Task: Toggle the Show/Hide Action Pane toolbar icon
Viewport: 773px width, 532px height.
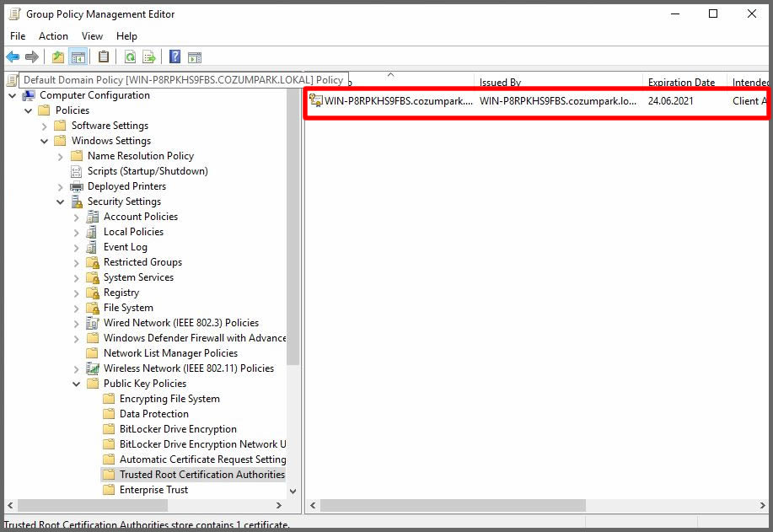Action: coord(195,57)
